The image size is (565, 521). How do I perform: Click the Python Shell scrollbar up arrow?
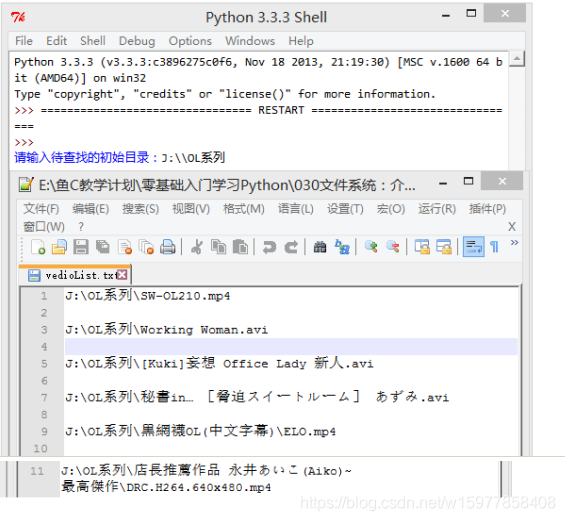click(517, 58)
